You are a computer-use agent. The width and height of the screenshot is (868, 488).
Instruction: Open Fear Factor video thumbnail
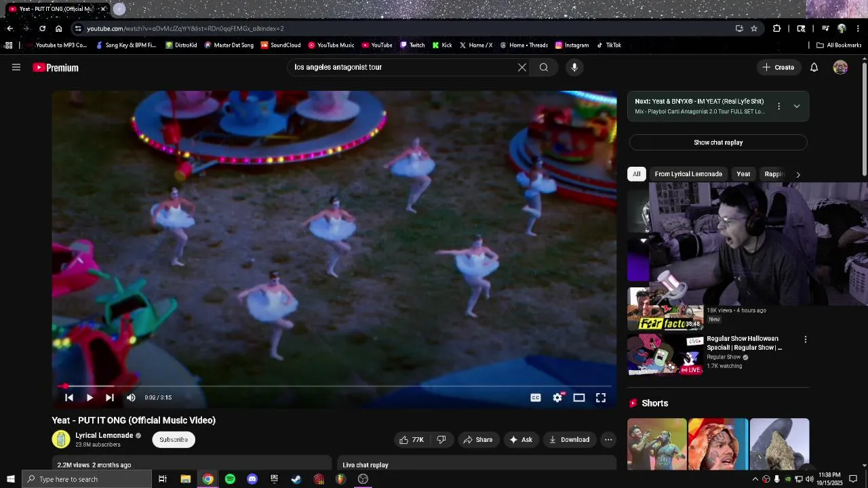click(x=665, y=309)
